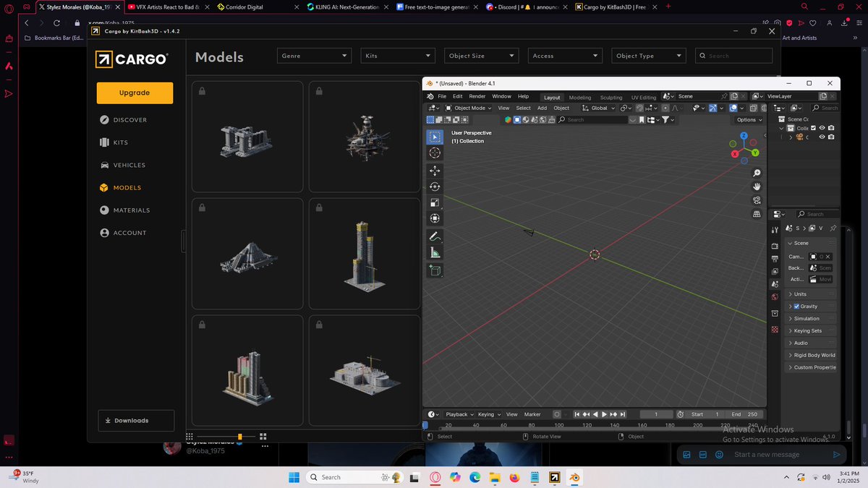Screen dimensions: 868x488
Task: Open Downloads in Cargo
Action: click(x=136, y=420)
